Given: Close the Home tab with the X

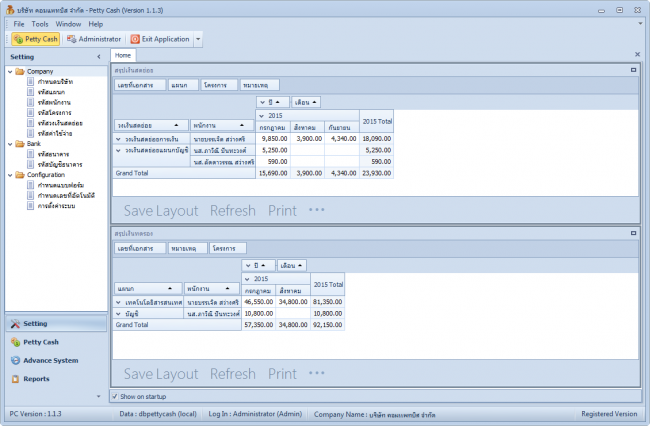Looking at the screenshot, I should pyautogui.click(x=638, y=55).
